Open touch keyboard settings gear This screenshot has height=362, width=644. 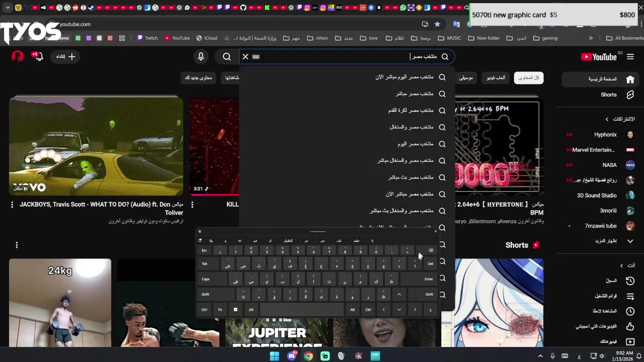(200, 231)
